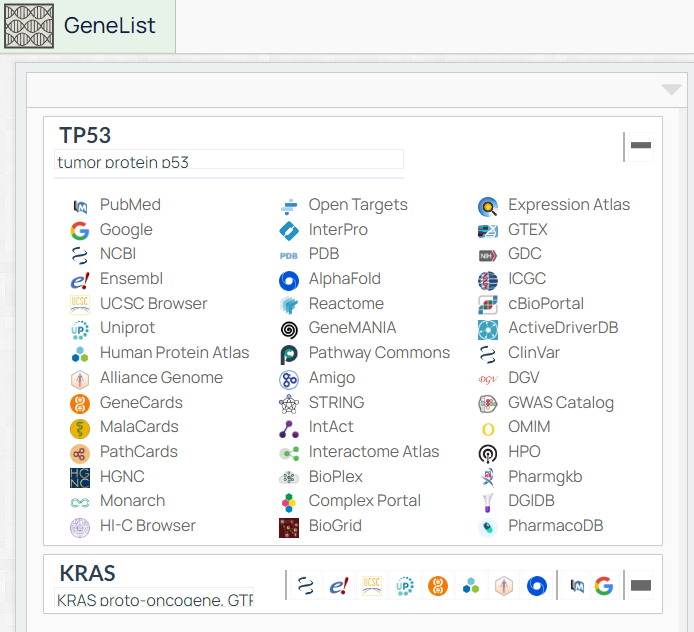Image resolution: width=694 pixels, height=632 pixels.
Task: Select the KRAS gene title
Action: pyautogui.click(x=88, y=574)
